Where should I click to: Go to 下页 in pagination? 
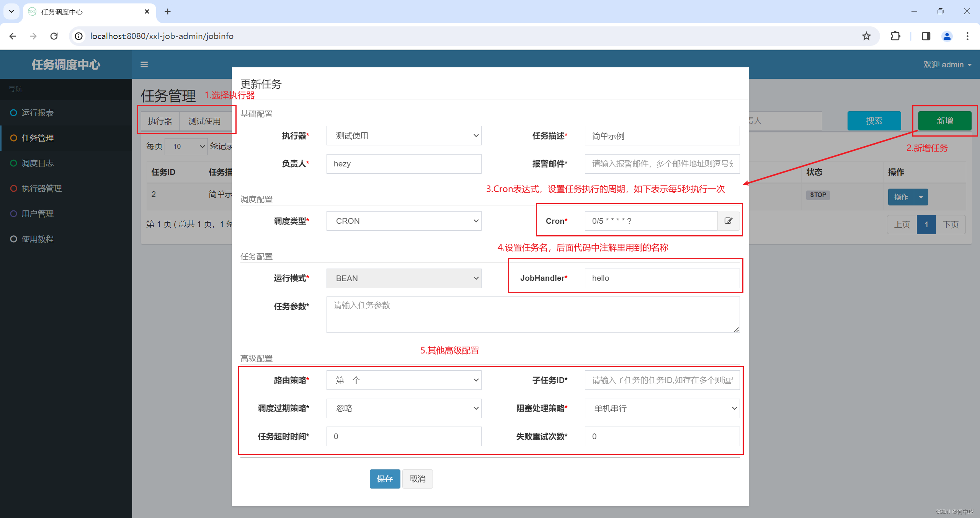click(x=951, y=224)
